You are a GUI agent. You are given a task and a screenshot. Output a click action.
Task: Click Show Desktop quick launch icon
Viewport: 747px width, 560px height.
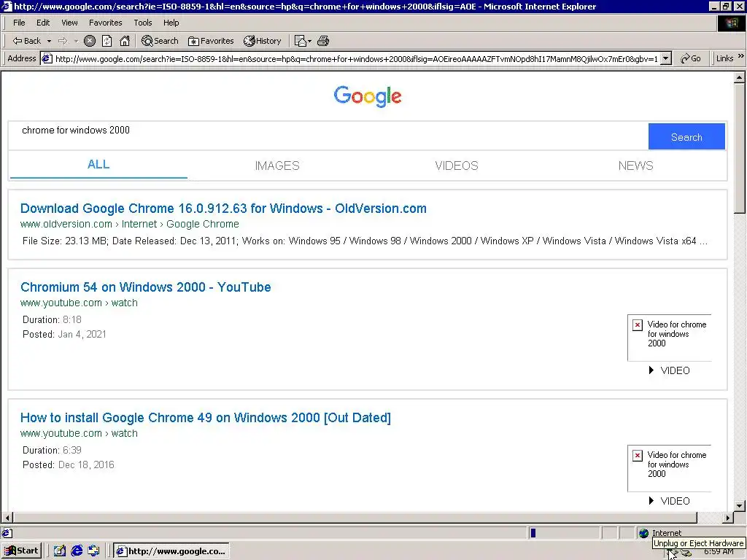pyautogui.click(x=60, y=551)
